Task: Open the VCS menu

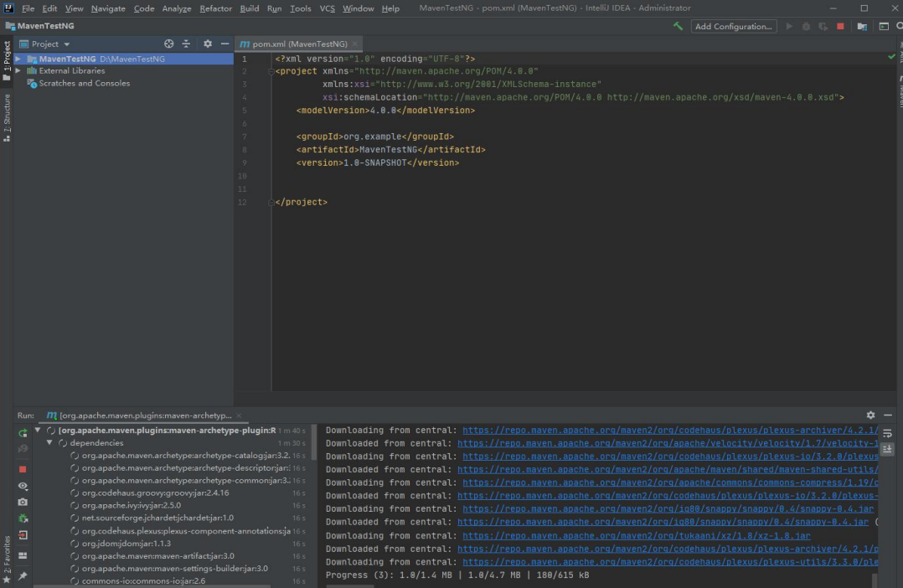Action: pyautogui.click(x=327, y=8)
